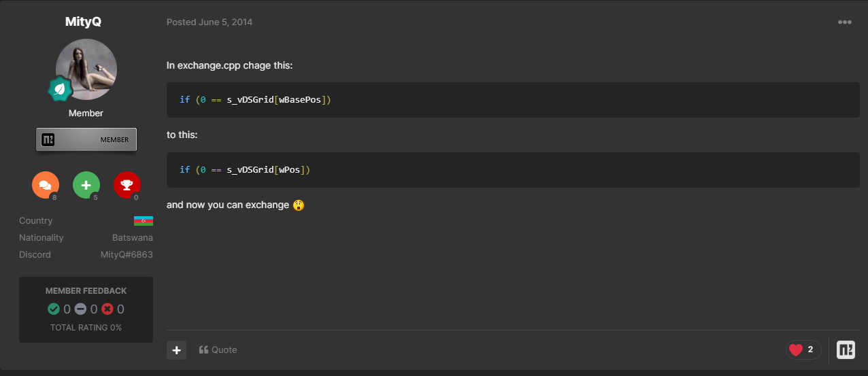Open the three-dot post options menu
The height and width of the screenshot is (376, 868).
[x=844, y=22]
